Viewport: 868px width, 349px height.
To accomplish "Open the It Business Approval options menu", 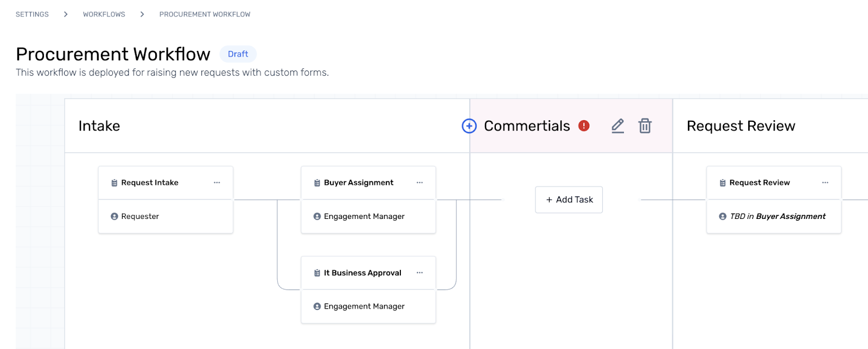I will pos(419,273).
